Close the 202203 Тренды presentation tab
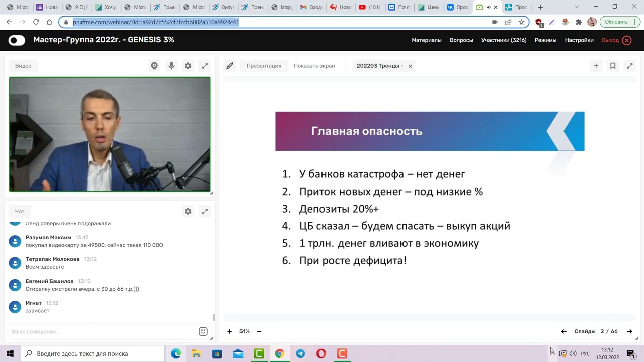The image size is (644, 362). point(410,66)
